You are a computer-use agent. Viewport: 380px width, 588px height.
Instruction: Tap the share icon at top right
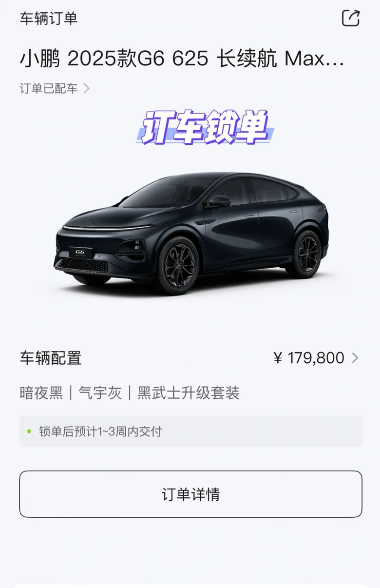pos(351,18)
